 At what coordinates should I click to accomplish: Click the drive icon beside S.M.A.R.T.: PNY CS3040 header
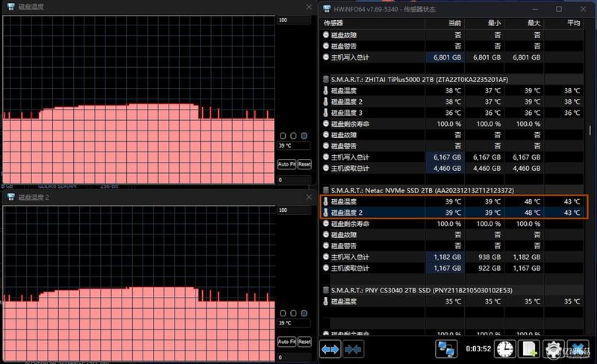pyautogui.click(x=326, y=290)
